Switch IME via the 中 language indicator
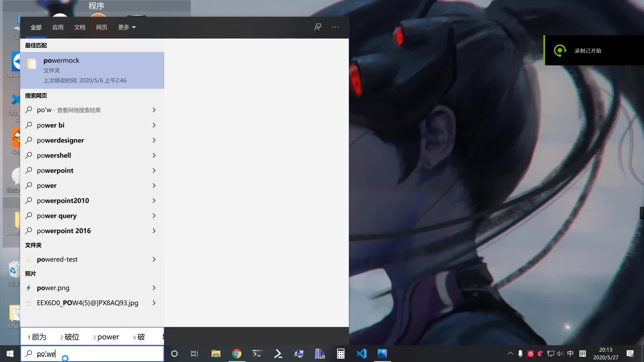 (570, 354)
